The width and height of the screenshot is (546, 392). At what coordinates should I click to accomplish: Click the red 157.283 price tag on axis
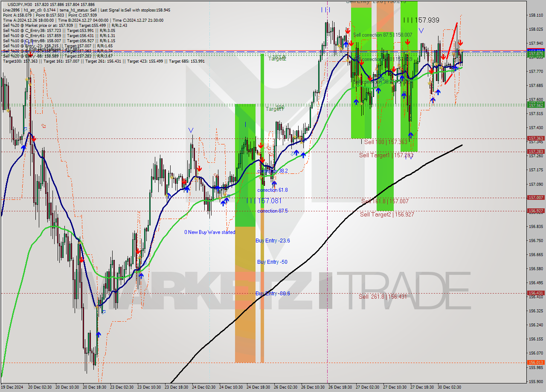(536, 152)
